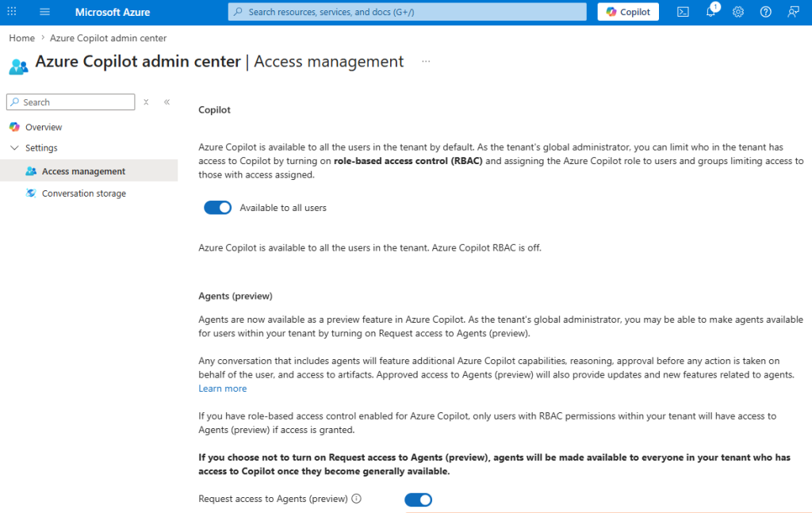The height and width of the screenshot is (513, 812).
Task: Open the feedback icon in header
Action: [x=794, y=12]
